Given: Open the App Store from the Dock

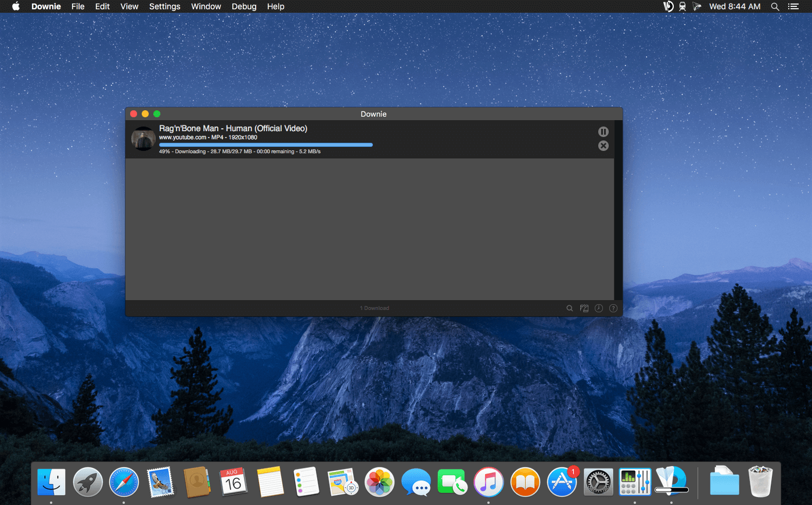Looking at the screenshot, I should point(562,482).
